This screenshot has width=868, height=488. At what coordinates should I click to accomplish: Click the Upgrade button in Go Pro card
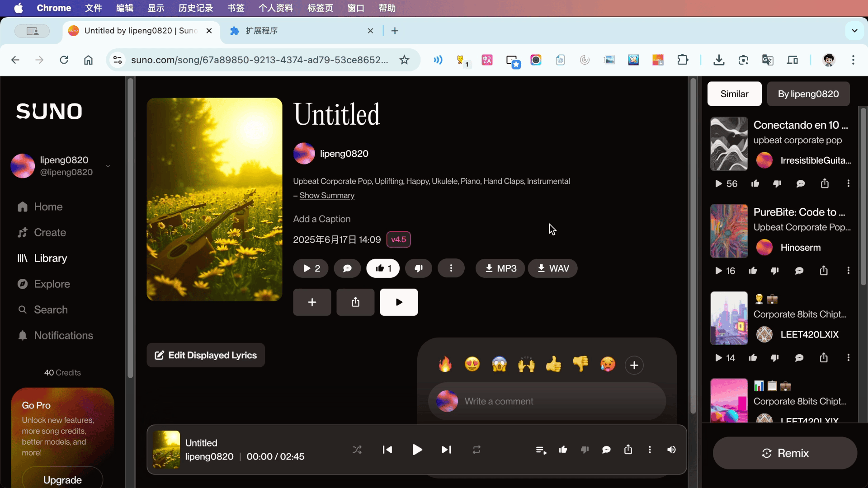point(62,480)
